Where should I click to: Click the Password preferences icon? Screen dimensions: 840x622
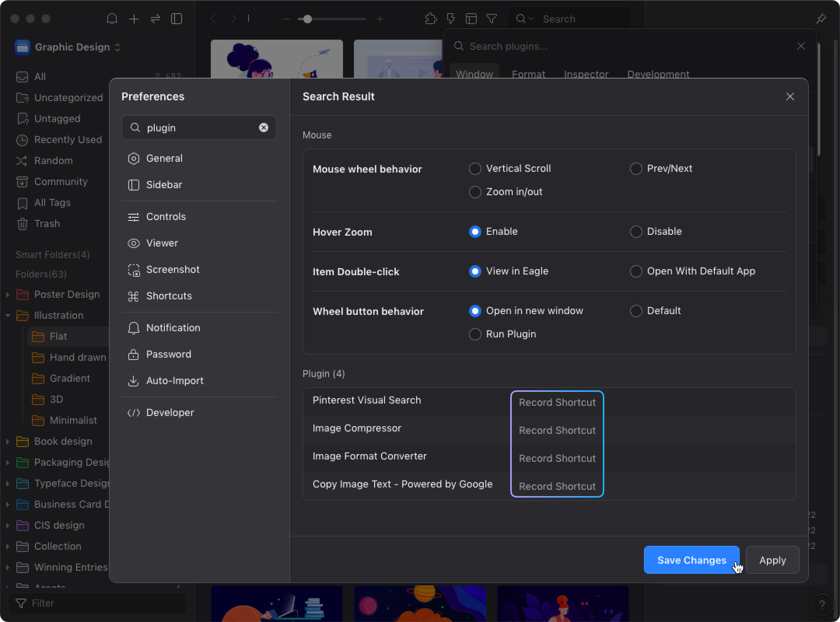click(133, 354)
